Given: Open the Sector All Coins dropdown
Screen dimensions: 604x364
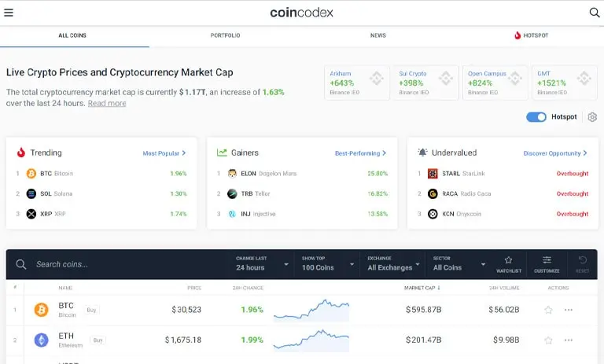Looking at the screenshot, I should click(459, 264).
